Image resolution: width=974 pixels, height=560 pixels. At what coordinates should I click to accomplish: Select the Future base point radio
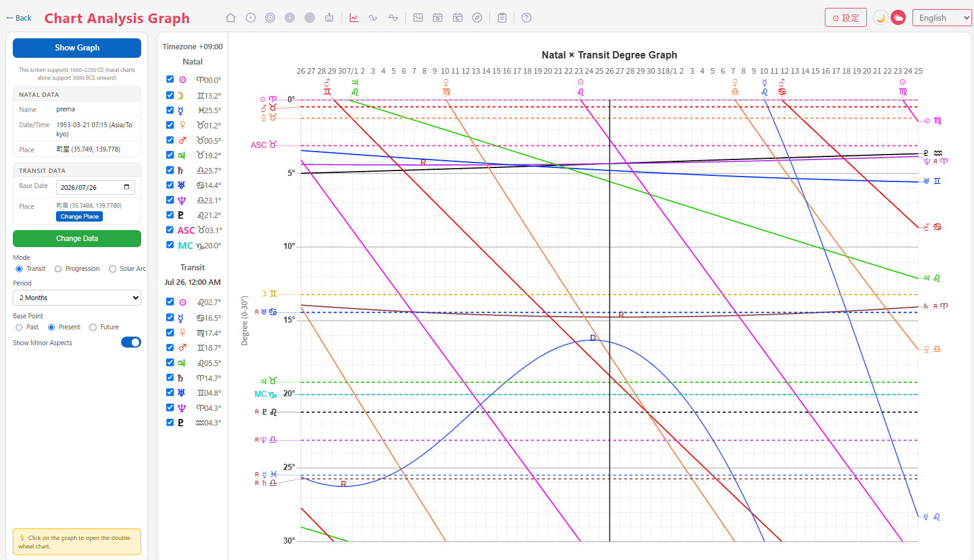tap(93, 327)
